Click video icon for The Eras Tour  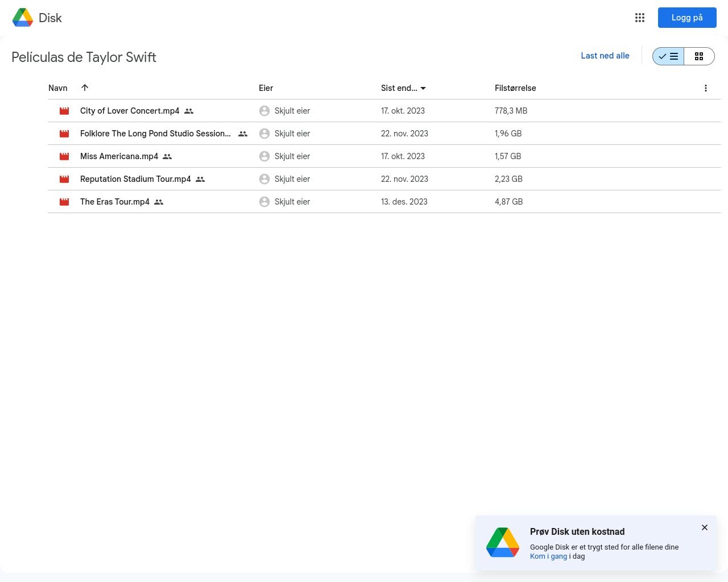pyautogui.click(x=64, y=202)
